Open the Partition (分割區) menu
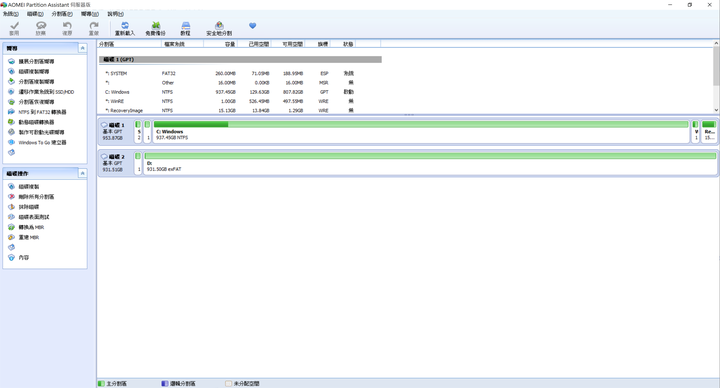The height and width of the screenshot is (388, 720). [x=62, y=14]
